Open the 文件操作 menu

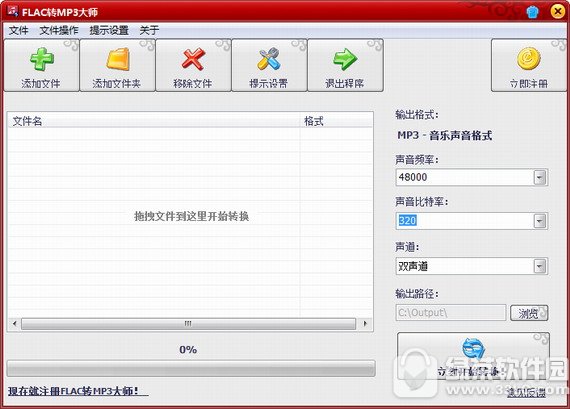click(59, 30)
